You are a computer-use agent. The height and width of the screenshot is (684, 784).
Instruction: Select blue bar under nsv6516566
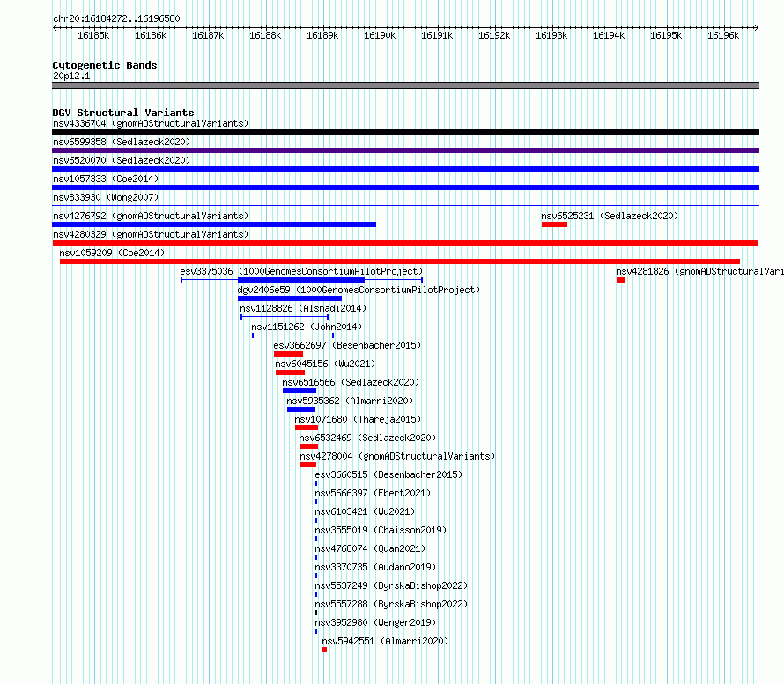[300, 391]
